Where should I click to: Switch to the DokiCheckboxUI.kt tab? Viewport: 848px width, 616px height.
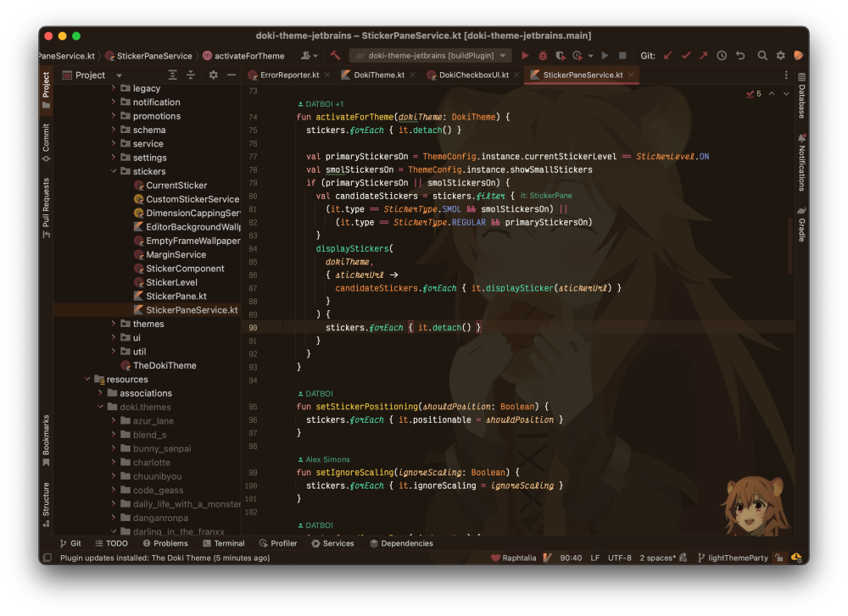[473, 75]
